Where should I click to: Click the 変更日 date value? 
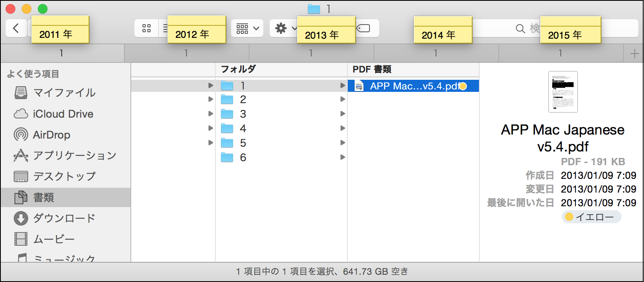click(x=599, y=189)
